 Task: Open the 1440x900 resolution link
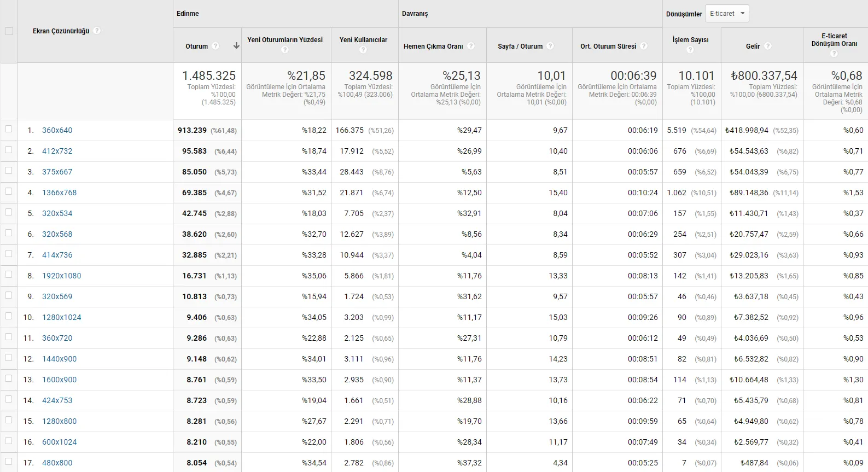(x=60, y=359)
